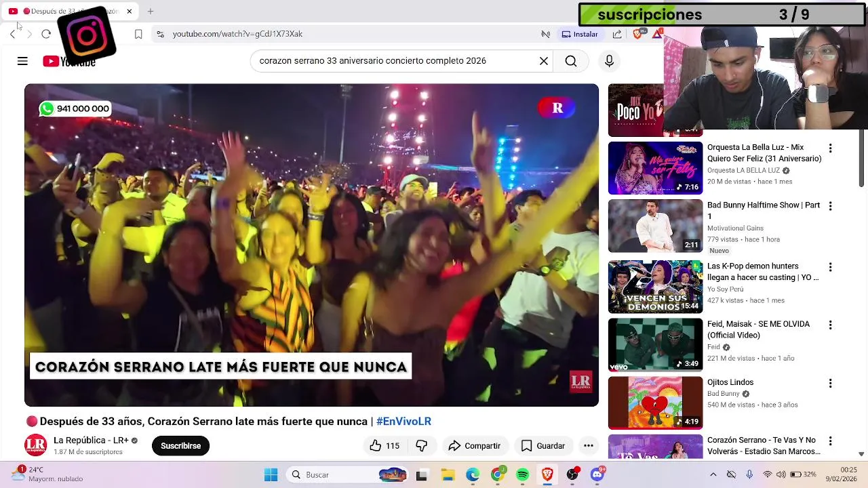Click the address bar URL youtube.com/watch
Image resolution: width=868 pixels, height=488 pixels.
coord(237,34)
